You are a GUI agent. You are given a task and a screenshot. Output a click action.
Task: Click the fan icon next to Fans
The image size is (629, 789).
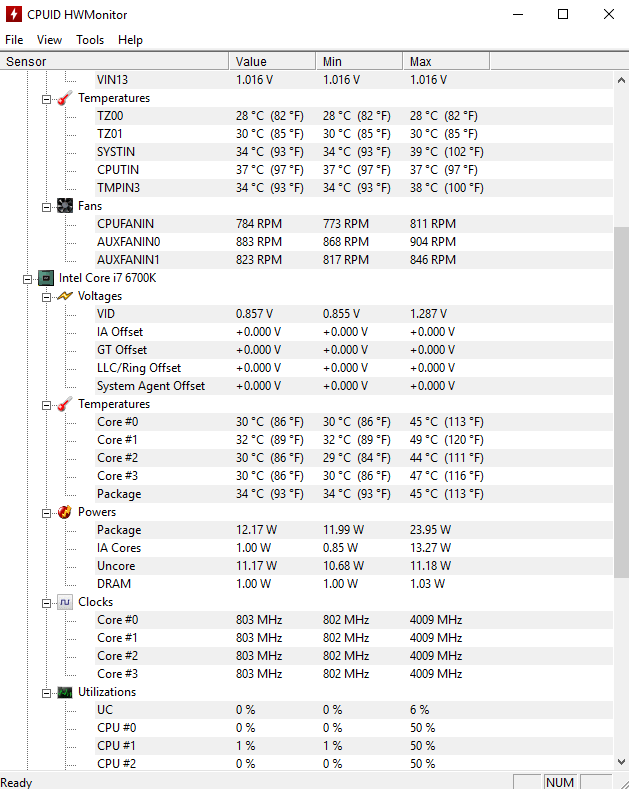[x=64, y=206]
